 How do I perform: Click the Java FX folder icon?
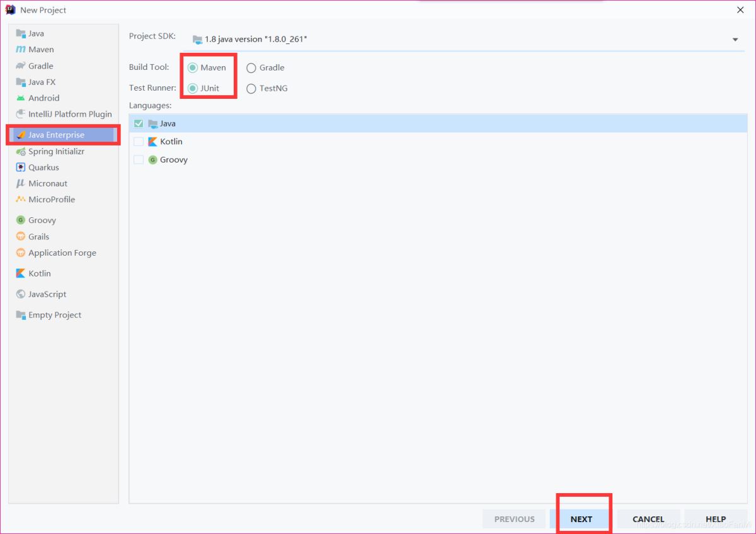[21, 82]
